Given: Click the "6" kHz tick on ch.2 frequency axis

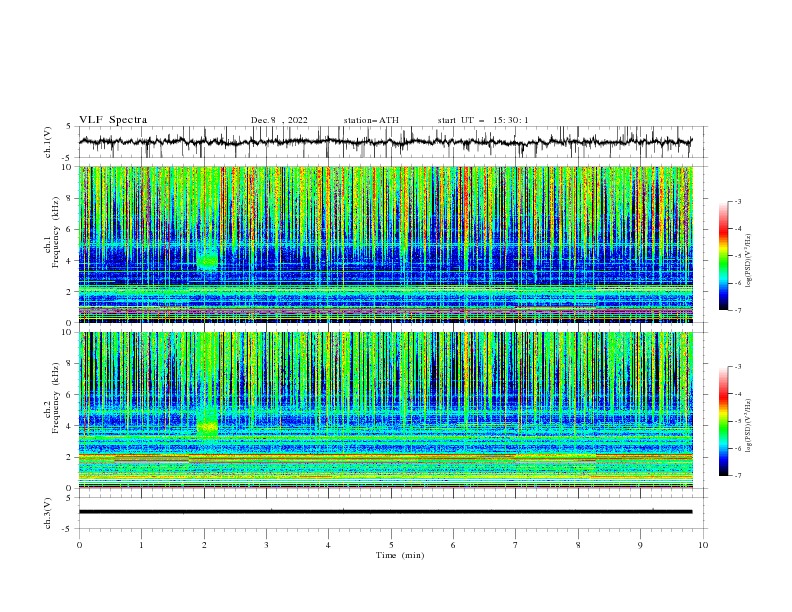Looking at the screenshot, I should [x=71, y=395].
